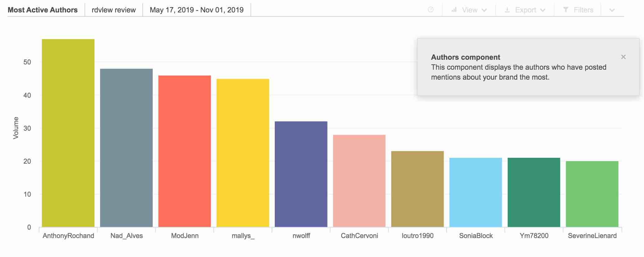Screen dimensions: 644x257
Task: Click the dark green Ym78200 bar
Action: click(x=534, y=192)
